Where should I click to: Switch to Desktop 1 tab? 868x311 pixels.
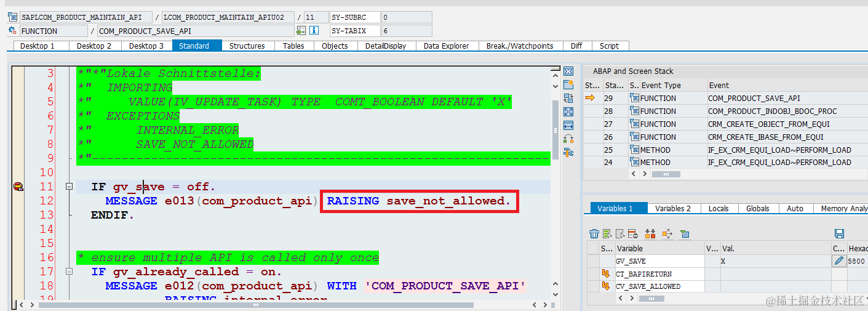38,46
